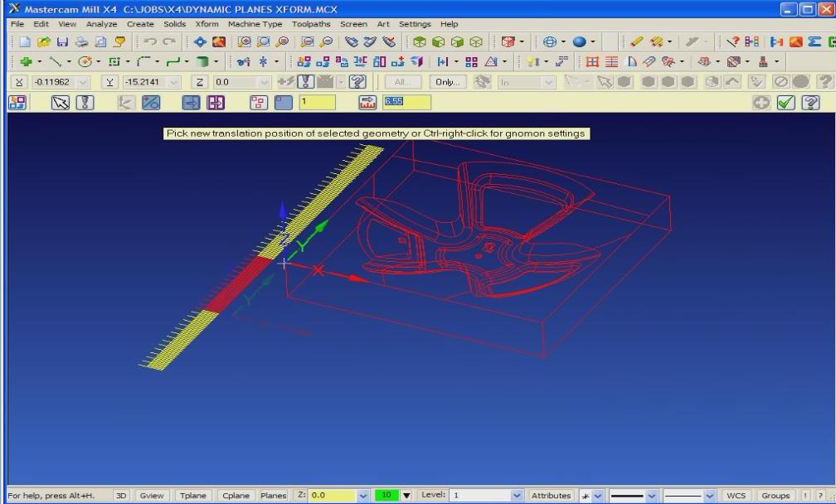Click the copies count field showing 1
The width and height of the screenshot is (836, 504).
317,102
